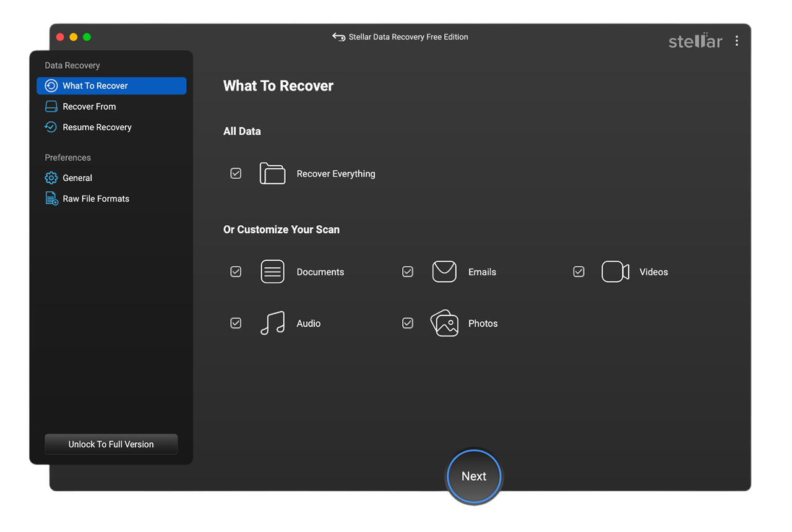The height and width of the screenshot is (532, 792).
Task: Click the Data Recovery sidebar heading
Action: tap(72, 66)
